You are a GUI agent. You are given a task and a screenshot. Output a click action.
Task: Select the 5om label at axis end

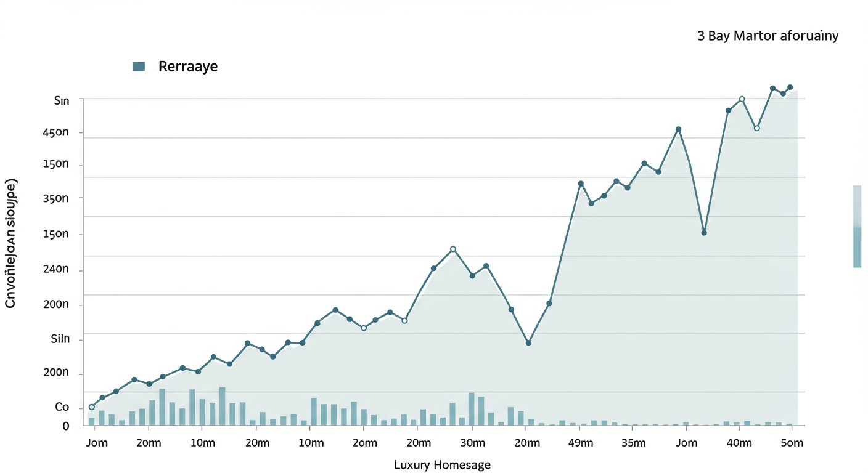[792, 443]
